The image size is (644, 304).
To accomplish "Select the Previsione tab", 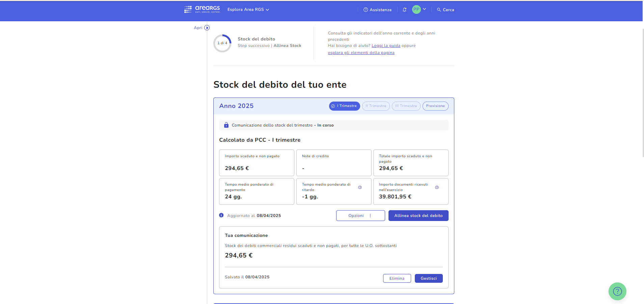I will point(435,106).
